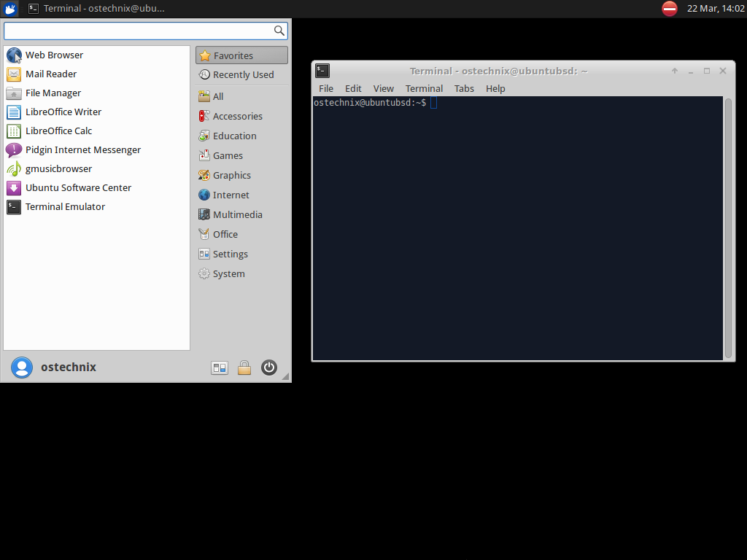Open gmusicbrowser from the favorites list

[x=58, y=168]
